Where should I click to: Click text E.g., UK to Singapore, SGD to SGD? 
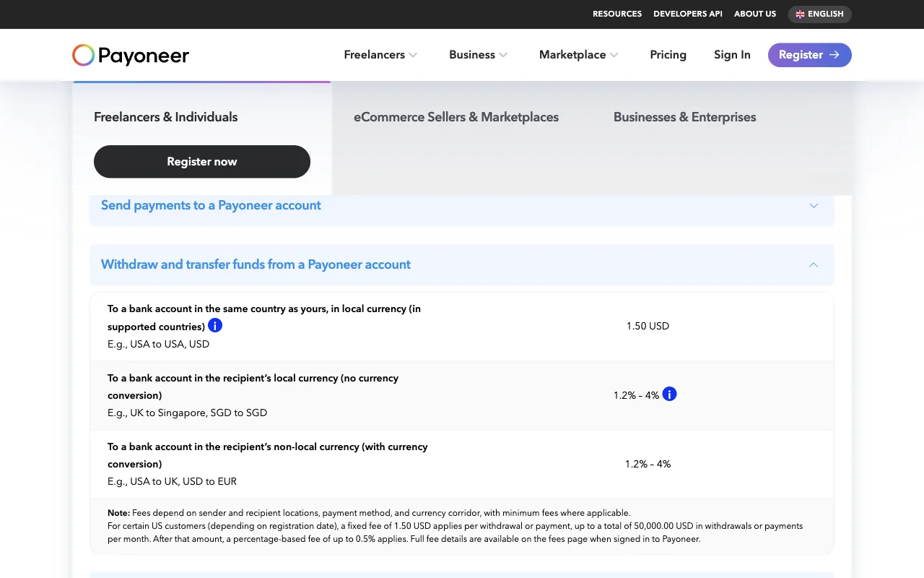pos(187,413)
